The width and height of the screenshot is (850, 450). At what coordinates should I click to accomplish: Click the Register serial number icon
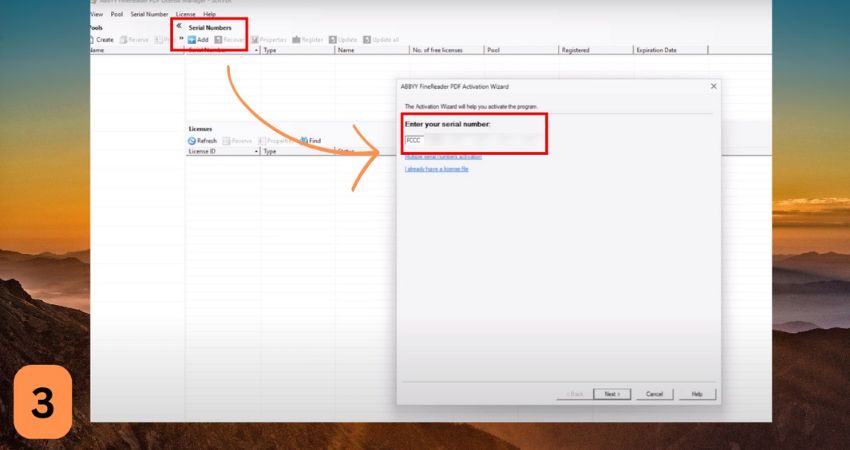tap(297, 39)
